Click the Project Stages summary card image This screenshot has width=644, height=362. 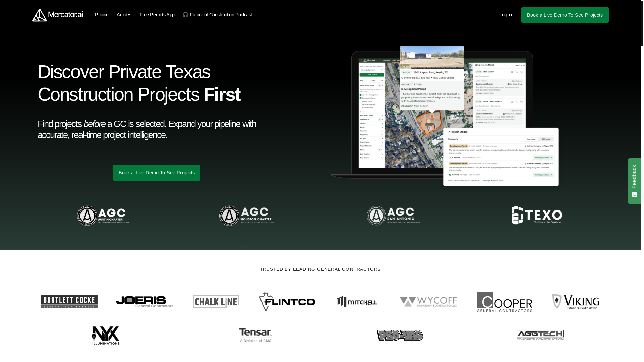pyautogui.click(x=501, y=157)
